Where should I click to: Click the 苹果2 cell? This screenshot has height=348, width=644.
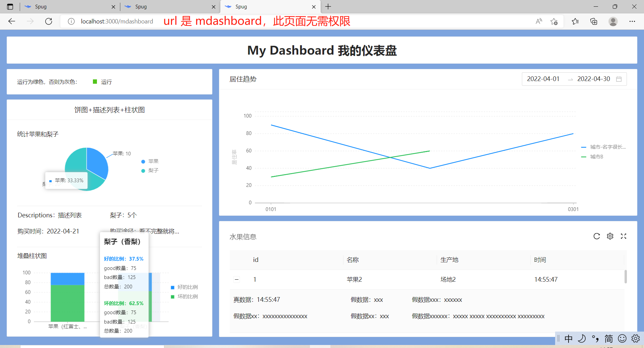point(354,279)
